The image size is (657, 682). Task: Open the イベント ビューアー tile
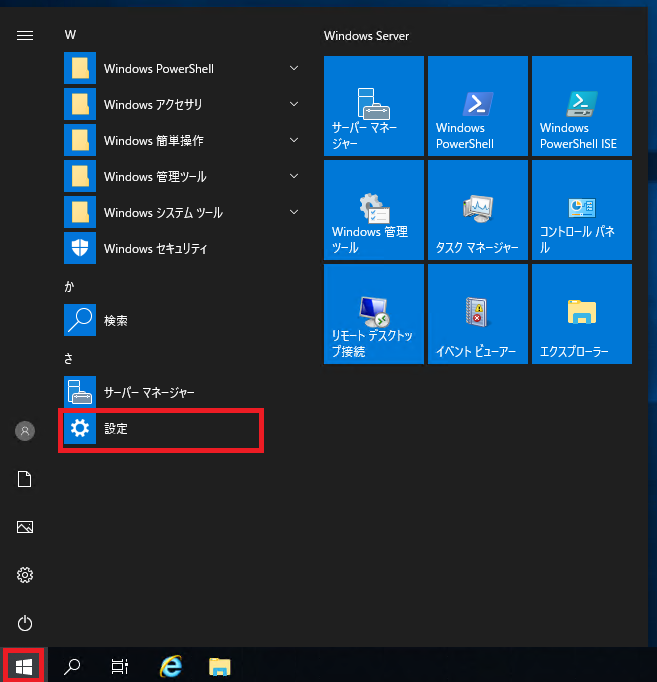477,314
